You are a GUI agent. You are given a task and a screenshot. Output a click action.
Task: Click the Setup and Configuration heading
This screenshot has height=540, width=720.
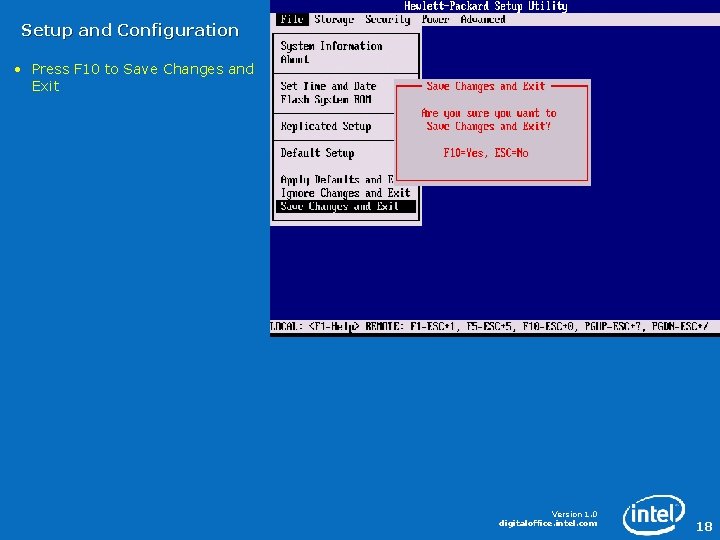[x=130, y=30]
